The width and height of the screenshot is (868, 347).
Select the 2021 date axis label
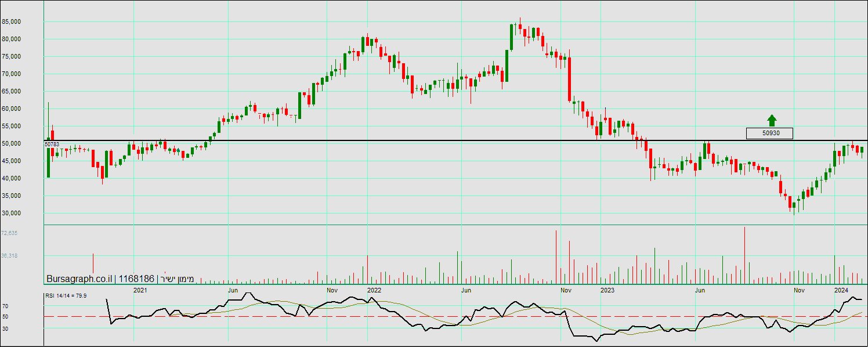coord(140,290)
